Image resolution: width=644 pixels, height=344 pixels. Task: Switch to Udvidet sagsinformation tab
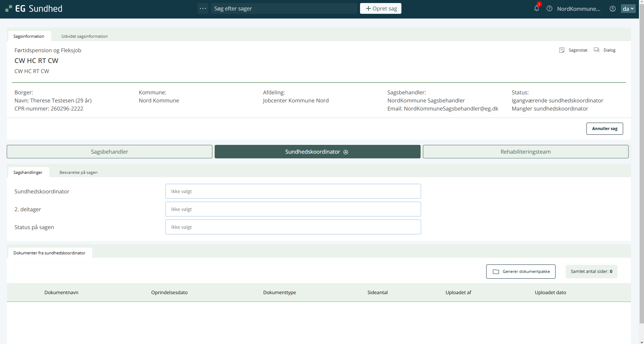point(84,36)
